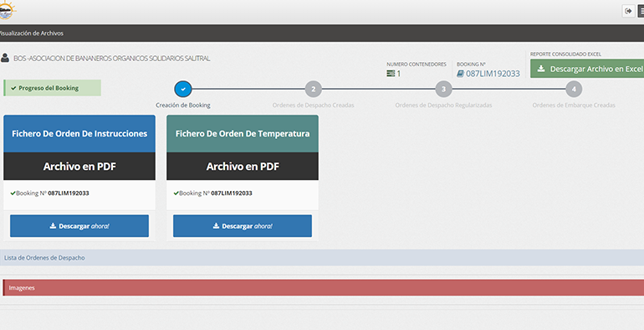Select step 4 Ordenes de Embarque Creadas
This screenshot has height=330, width=644.
point(574,89)
